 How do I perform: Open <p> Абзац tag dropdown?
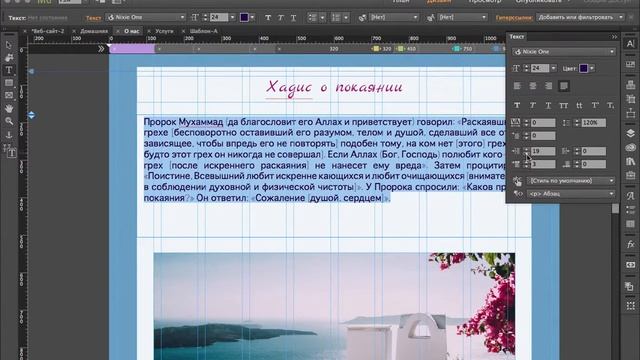tap(571, 193)
